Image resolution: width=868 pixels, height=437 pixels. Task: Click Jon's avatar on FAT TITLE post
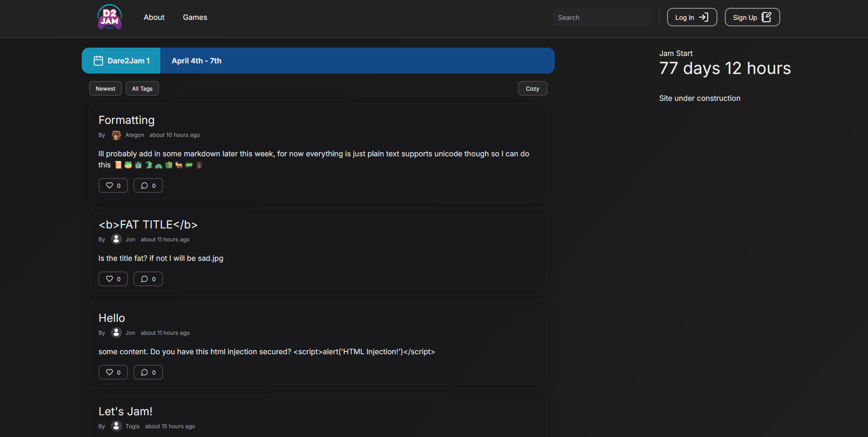pos(116,239)
